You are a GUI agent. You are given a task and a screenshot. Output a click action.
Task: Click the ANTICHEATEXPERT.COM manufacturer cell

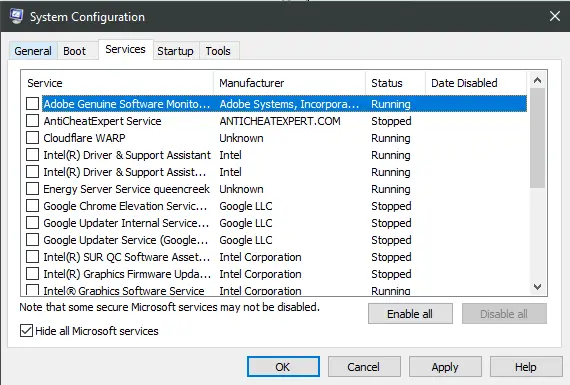point(280,121)
